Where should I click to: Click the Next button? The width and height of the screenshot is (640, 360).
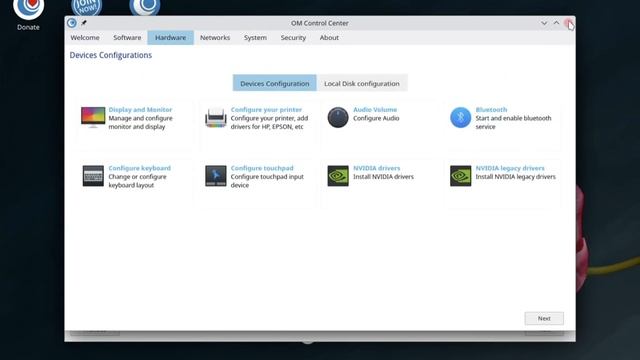544,318
